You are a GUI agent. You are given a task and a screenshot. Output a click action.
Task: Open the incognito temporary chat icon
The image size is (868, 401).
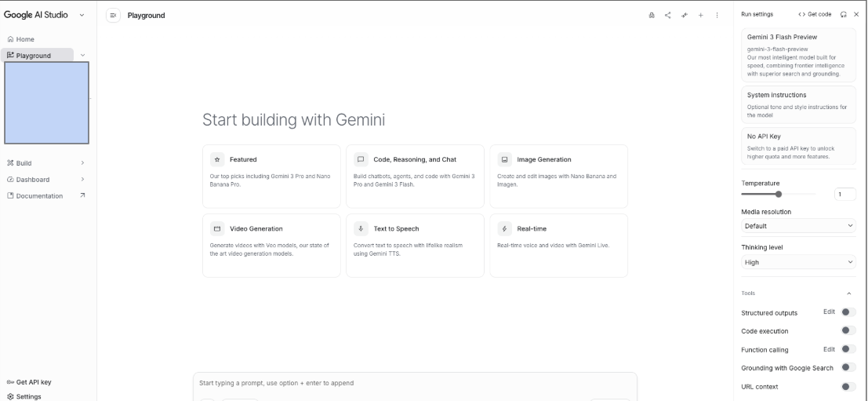pyautogui.click(x=651, y=16)
